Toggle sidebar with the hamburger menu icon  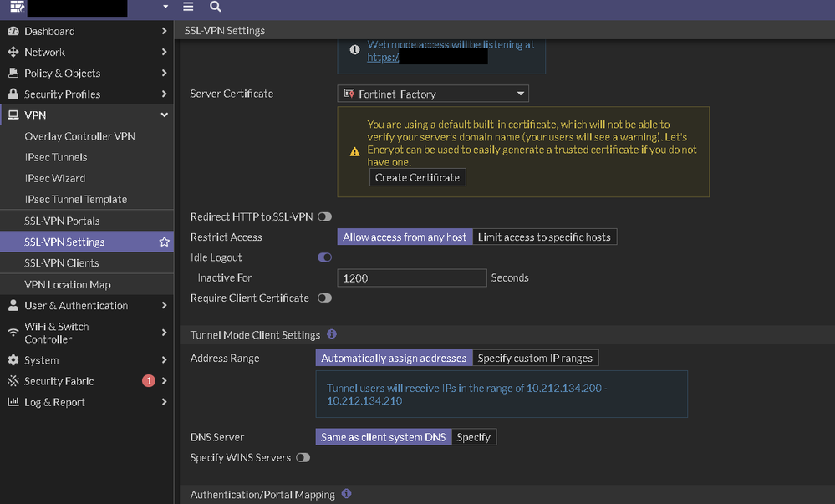188,7
